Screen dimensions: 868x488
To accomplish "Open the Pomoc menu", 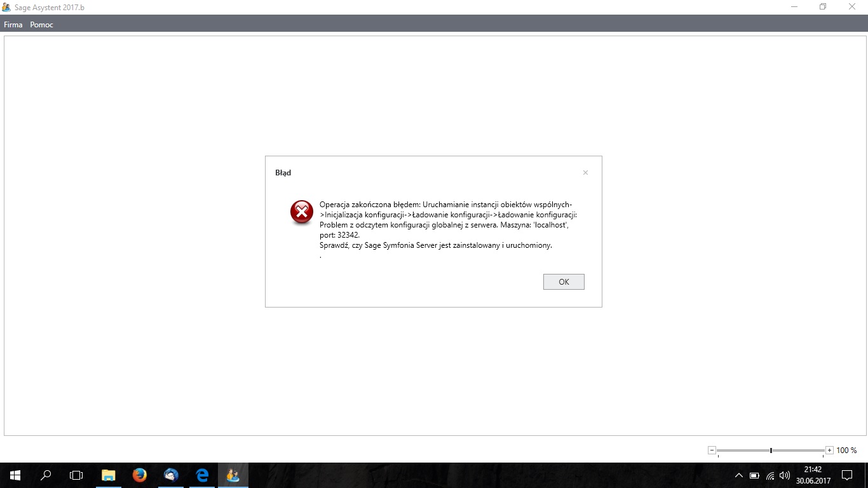I will coord(42,25).
